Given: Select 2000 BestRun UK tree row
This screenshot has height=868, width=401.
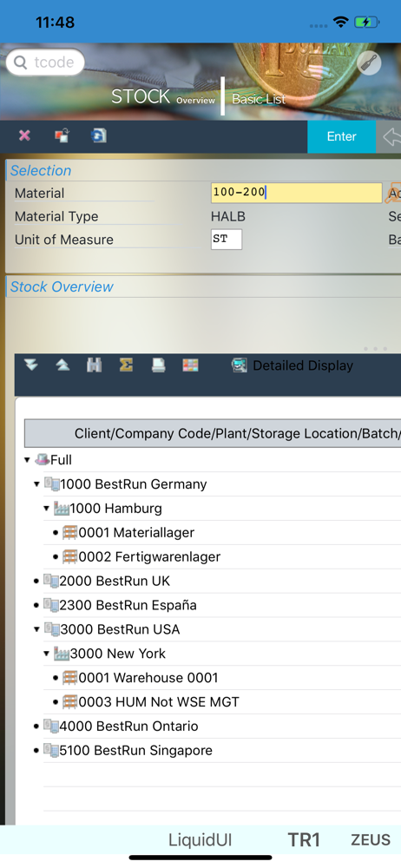Looking at the screenshot, I should [222, 581].
